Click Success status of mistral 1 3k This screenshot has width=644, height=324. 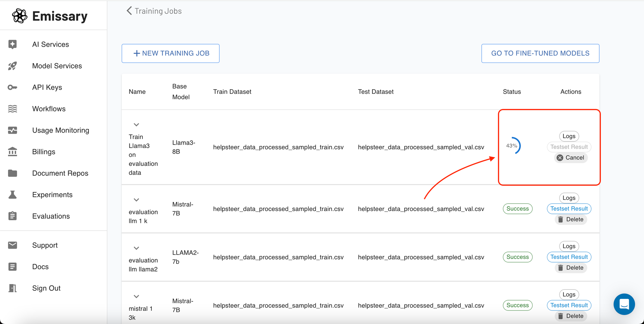517,305
